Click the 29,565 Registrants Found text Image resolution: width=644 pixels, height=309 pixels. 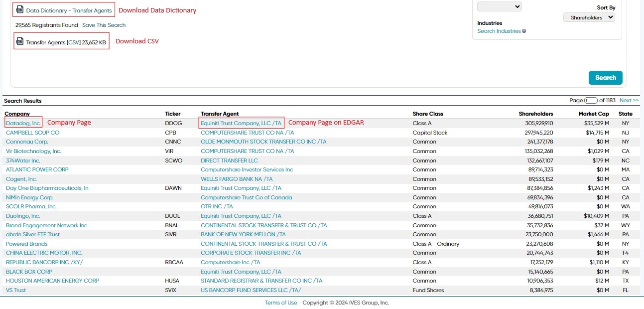tap(47, 25)
